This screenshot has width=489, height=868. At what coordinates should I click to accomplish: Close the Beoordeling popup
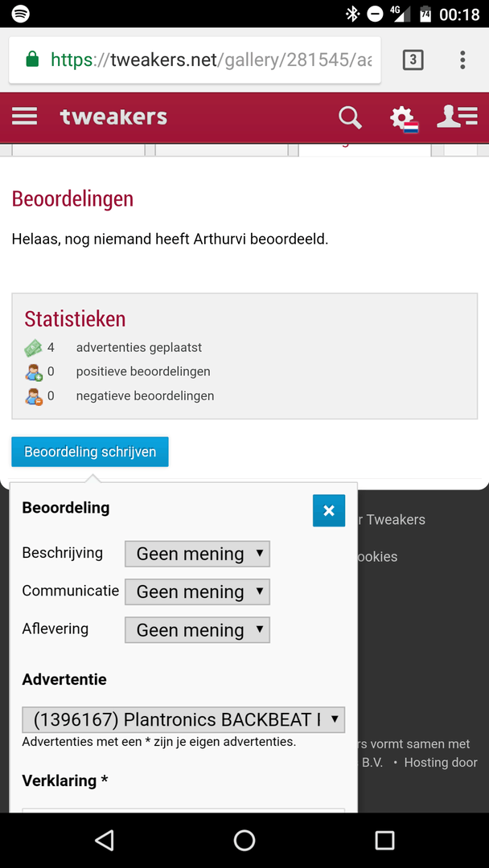point(328,511)
